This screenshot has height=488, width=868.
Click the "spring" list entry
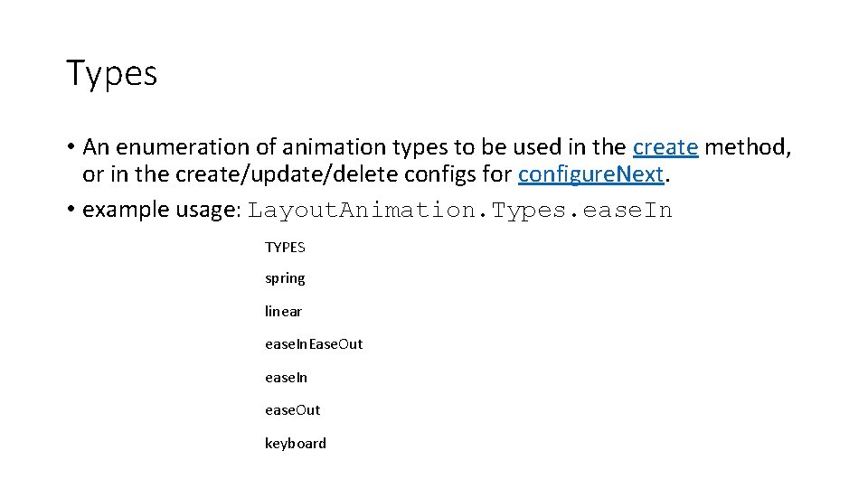(285, 278)
